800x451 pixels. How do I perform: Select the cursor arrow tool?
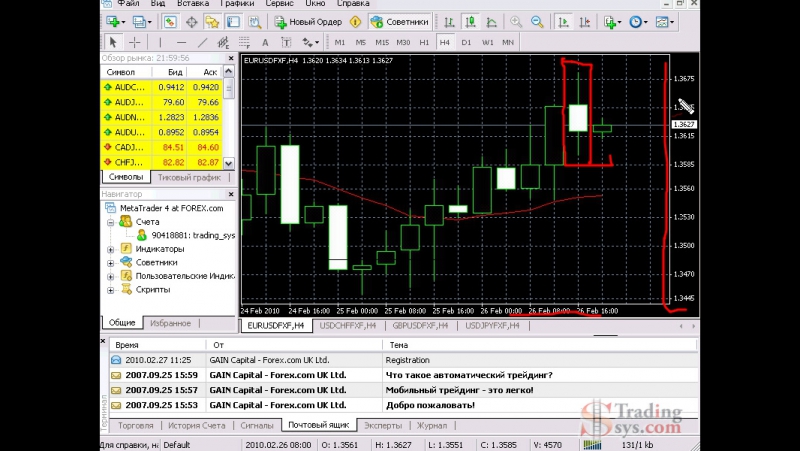[x=113, y=42]
